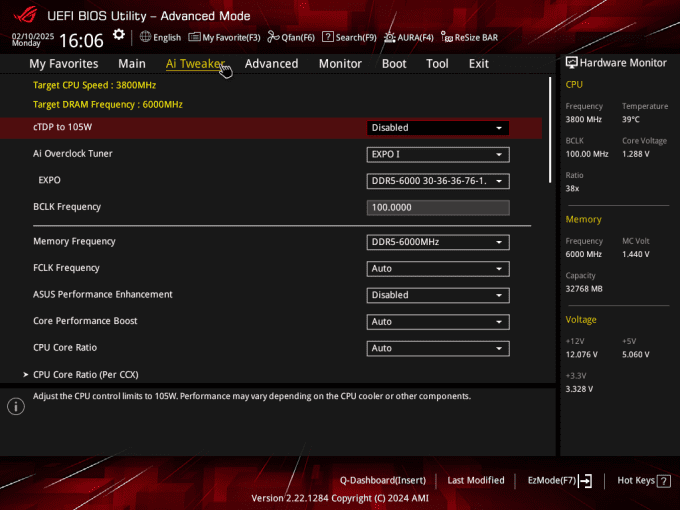This screenshot has width=680, height=510.
Task: Click the ROG logo icon
Action: click(25, 15)
